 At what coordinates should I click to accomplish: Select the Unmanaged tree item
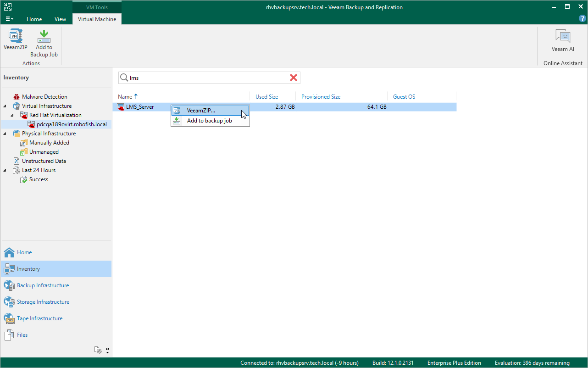coord(44,152)
